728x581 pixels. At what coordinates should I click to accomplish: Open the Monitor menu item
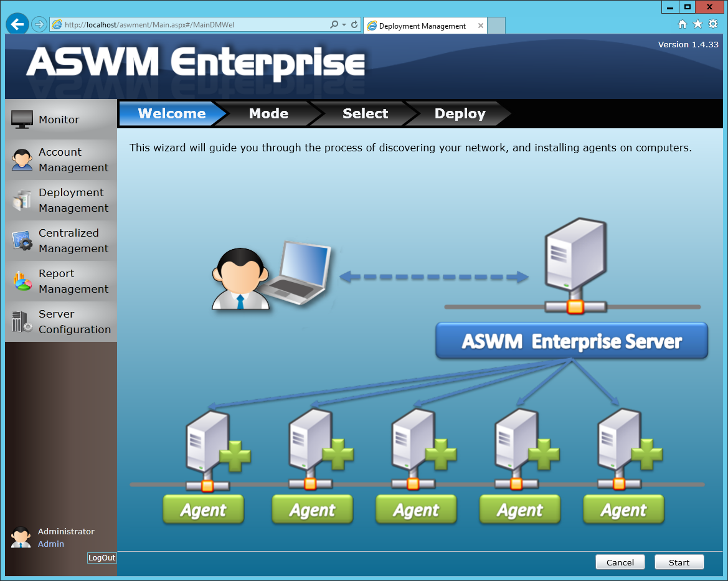tap(61, 120)
